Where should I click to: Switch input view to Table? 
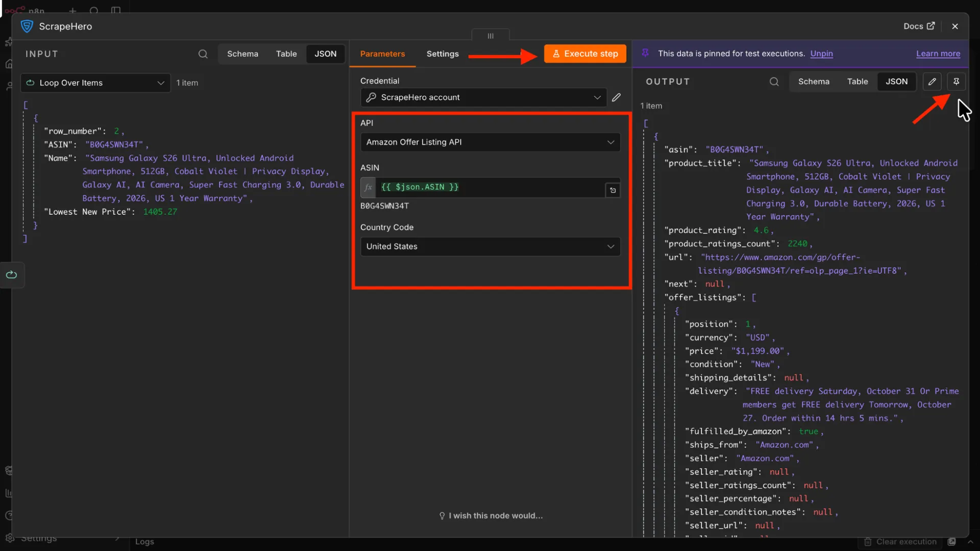pyautogui.click(x=286, y=54)
